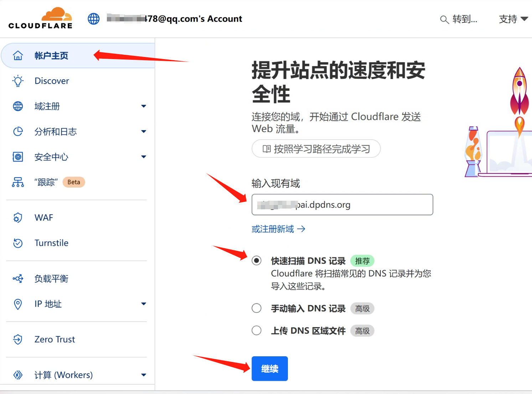
Task: Select 快速扫描 DNS 记录 radio option
Action: pyautogui.click(x=257, y=261)
